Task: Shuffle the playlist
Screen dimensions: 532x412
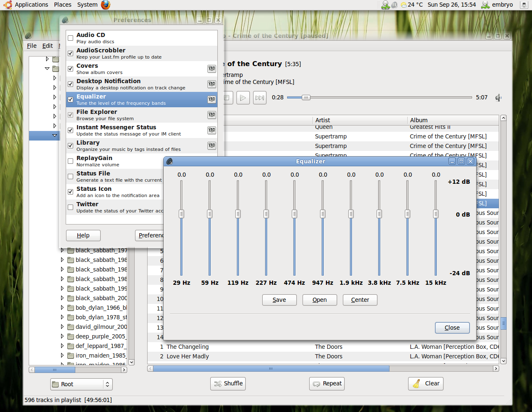Action: [228, 384]
